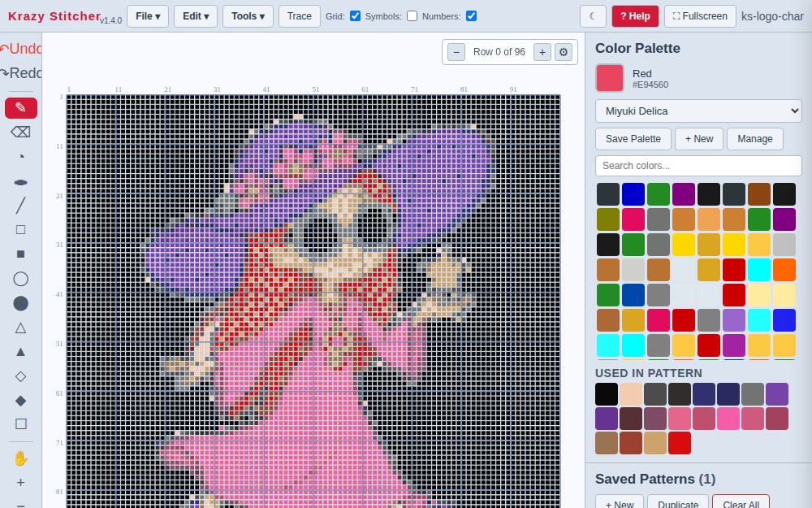Focus the Search colors field
Image resolution: width=812 pixels, height=508 pixels.
(698, 166)
